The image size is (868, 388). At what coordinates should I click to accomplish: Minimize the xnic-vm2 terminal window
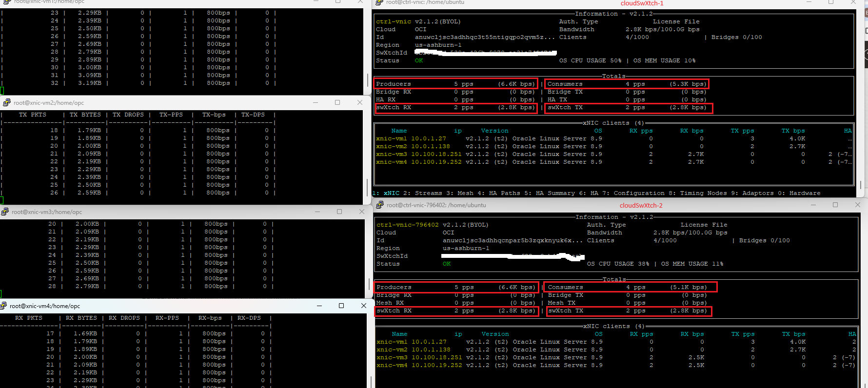(316, 102)
